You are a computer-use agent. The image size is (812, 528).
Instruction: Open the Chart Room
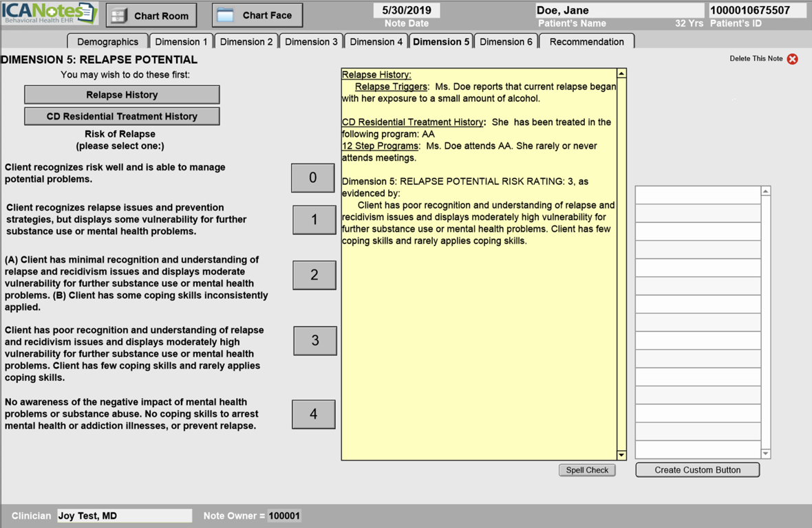(151, 15)
